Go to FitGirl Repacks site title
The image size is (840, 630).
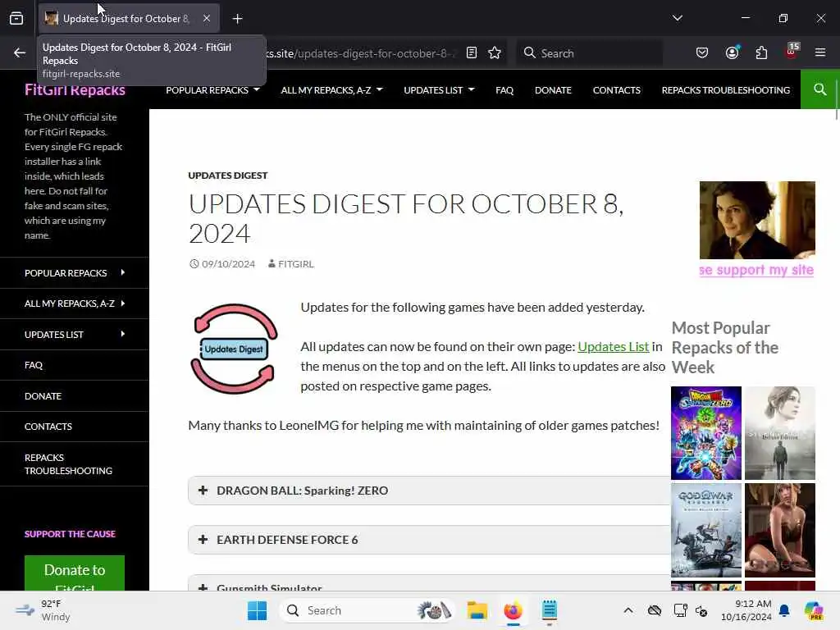75,90
